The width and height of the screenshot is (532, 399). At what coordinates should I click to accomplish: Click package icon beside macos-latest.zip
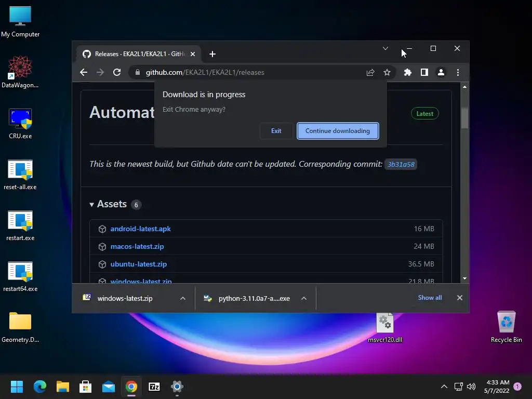[x=102, y=247]
